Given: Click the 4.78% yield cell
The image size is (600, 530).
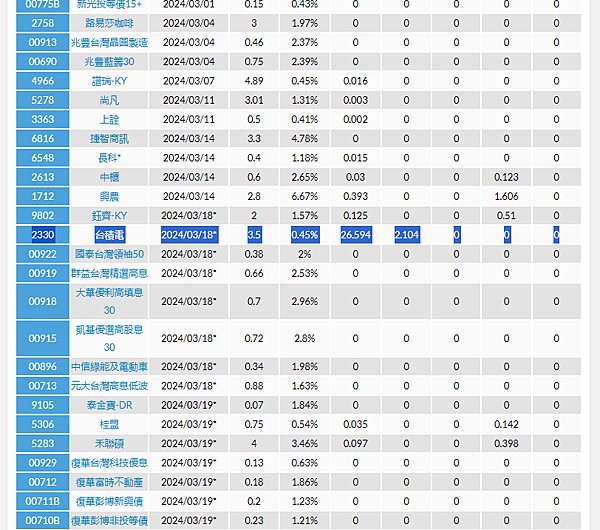Looking at the screenshot, I should 305,139.
